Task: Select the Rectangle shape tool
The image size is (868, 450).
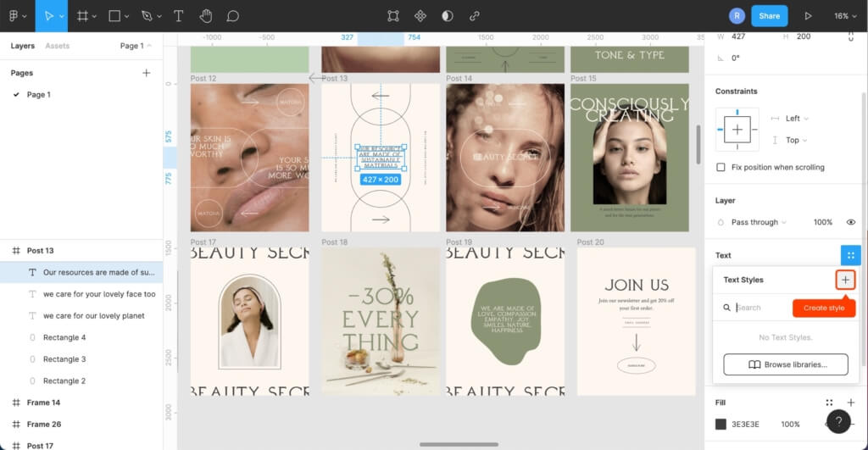Action: [x=114, y=16]
